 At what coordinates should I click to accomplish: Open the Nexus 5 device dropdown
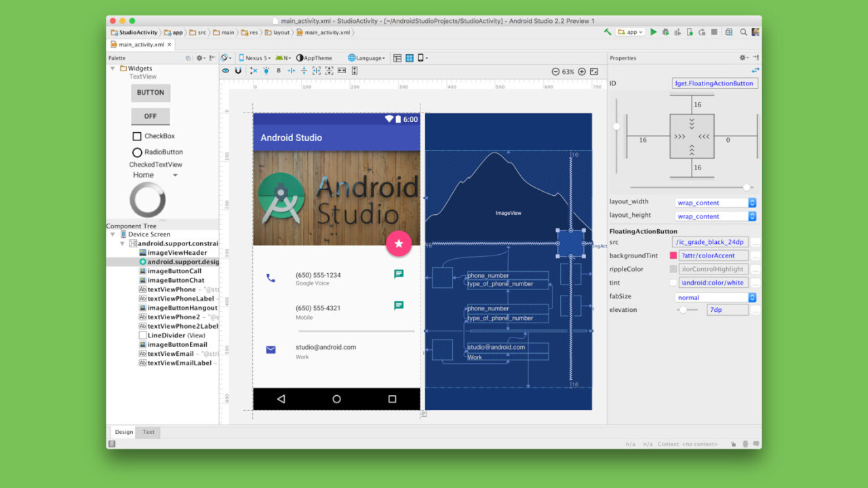[254, 58]
